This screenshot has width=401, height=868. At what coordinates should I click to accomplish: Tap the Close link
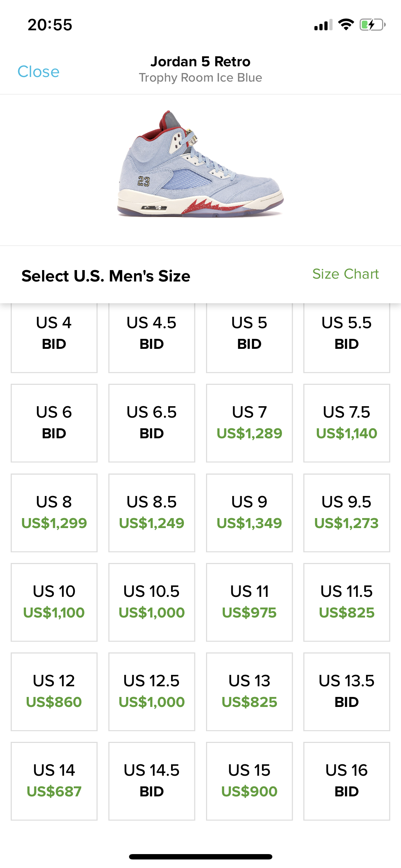point(38,72)
